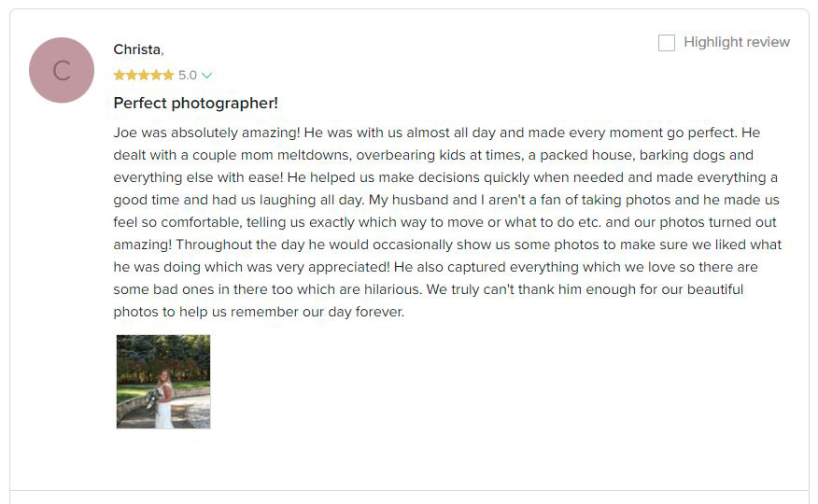Click the first gold star of the rating

(120, 75)
